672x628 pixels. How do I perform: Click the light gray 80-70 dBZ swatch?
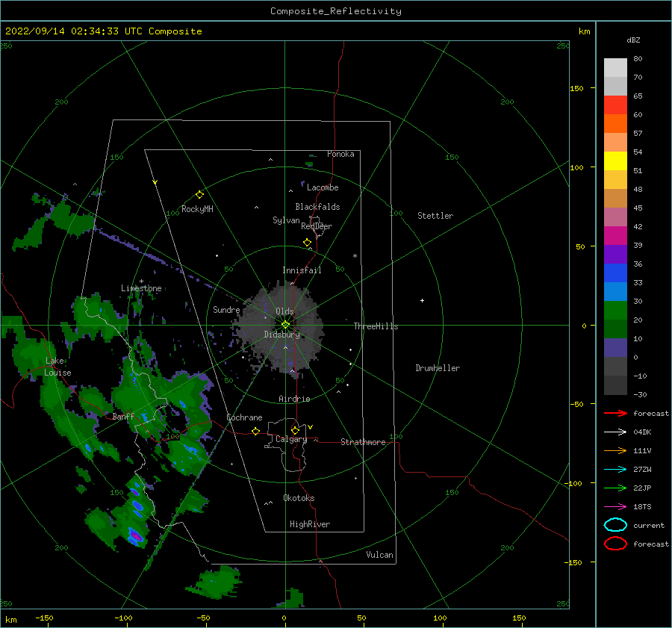615,68
